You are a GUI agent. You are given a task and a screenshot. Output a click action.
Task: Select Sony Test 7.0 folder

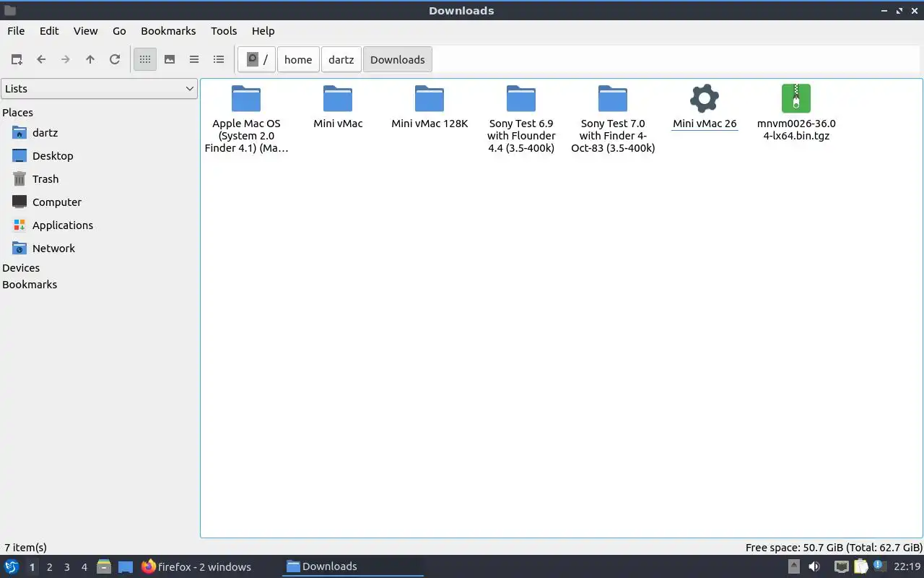[x=613, y=118]
